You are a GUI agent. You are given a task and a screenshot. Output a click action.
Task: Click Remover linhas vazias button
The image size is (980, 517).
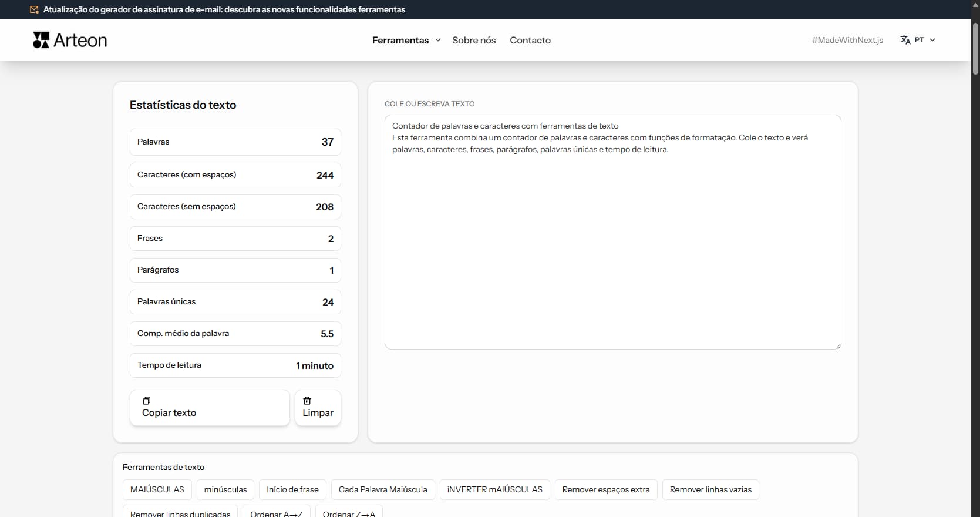click(x=710, y=489)
